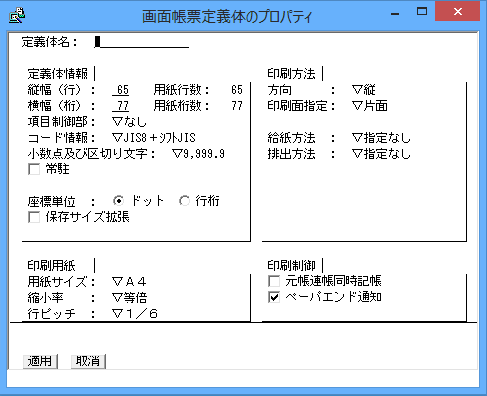
Task: Click the 用紙行数 value 65
Action: 237,90
